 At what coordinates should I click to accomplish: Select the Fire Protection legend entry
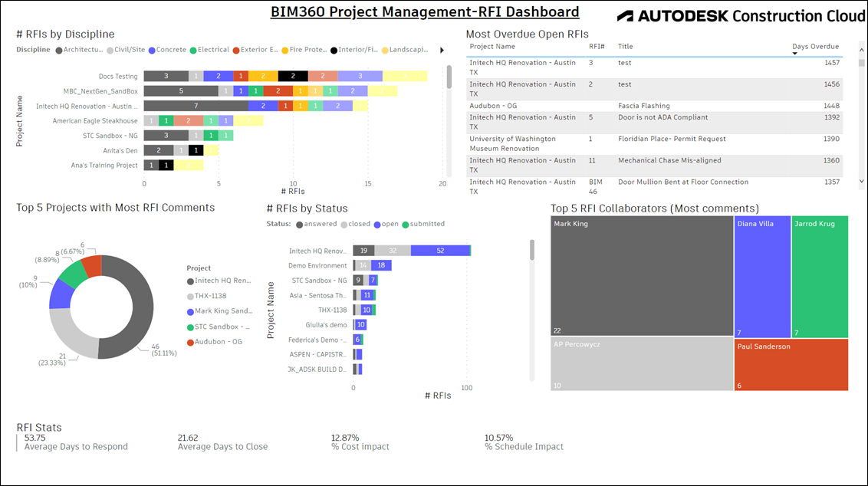point(304,50)
